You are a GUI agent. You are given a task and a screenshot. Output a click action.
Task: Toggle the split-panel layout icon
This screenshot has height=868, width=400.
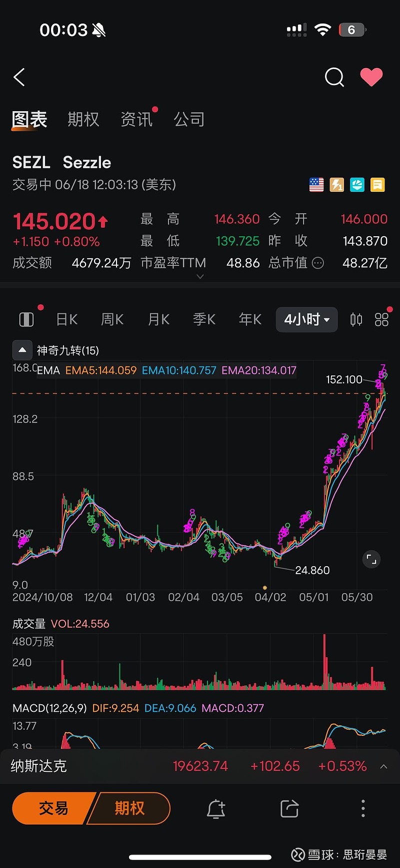26,319
